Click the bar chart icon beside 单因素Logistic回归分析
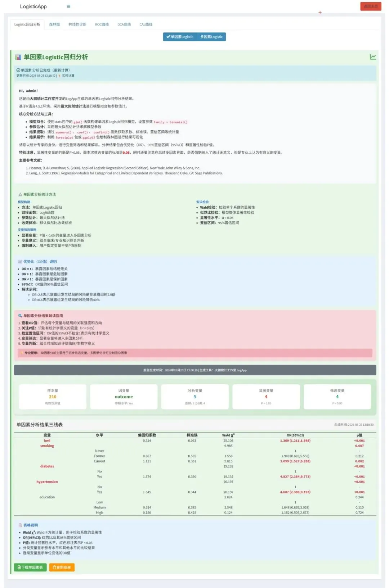Screen dimensions: 389x588 point(18,57)
